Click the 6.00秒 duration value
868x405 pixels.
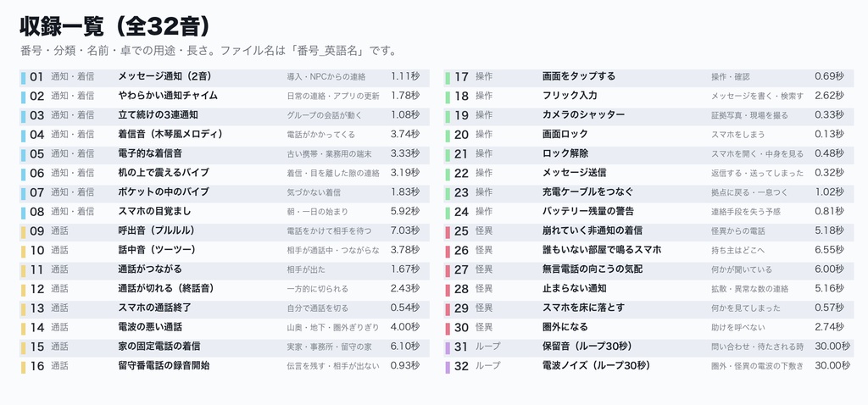[829, 269]
